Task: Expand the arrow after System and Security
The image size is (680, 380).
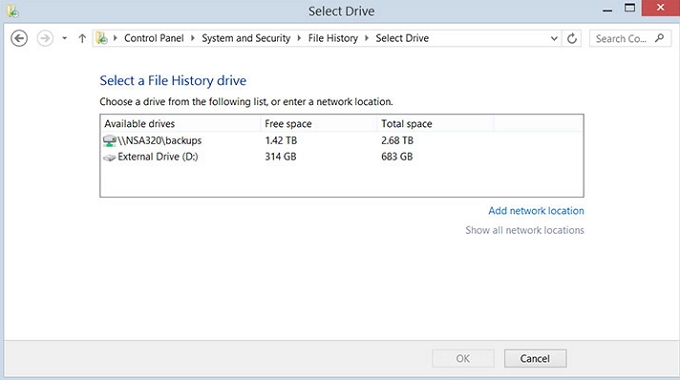Action: coord(299,38)
